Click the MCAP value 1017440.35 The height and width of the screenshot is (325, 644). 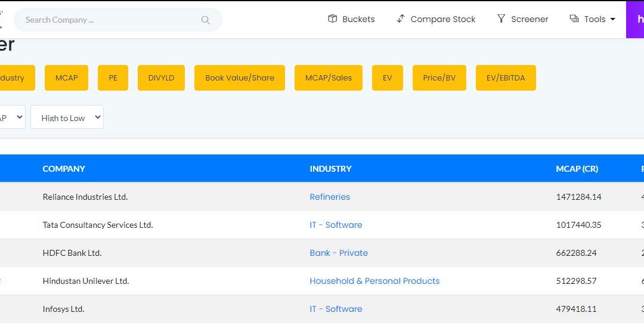578,225
